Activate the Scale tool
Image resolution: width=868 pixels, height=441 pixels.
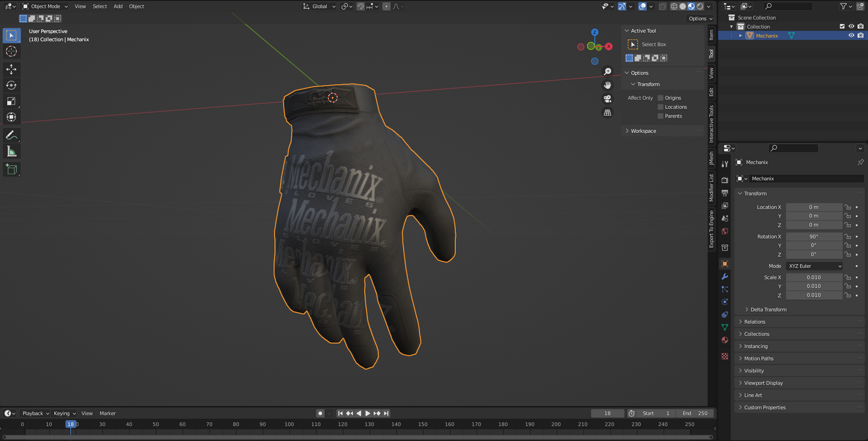11,101
